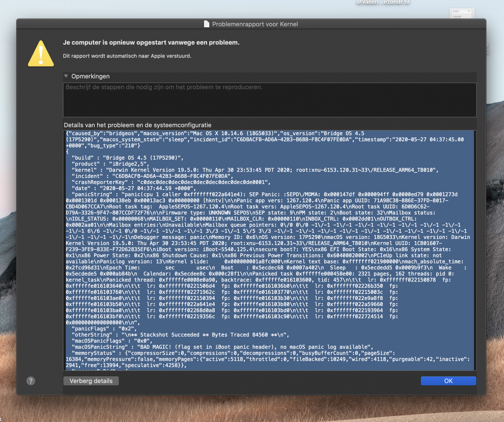Open the help question mark button

click(31, 381)
